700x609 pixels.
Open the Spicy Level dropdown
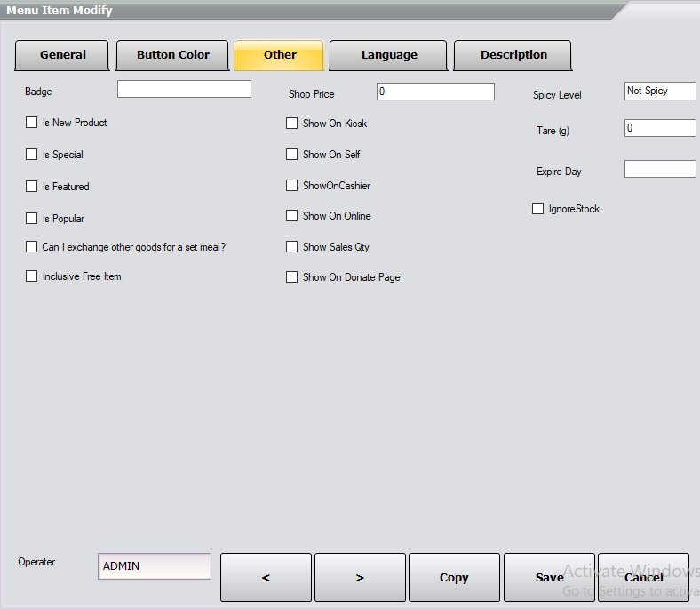[x=661, y=92]
